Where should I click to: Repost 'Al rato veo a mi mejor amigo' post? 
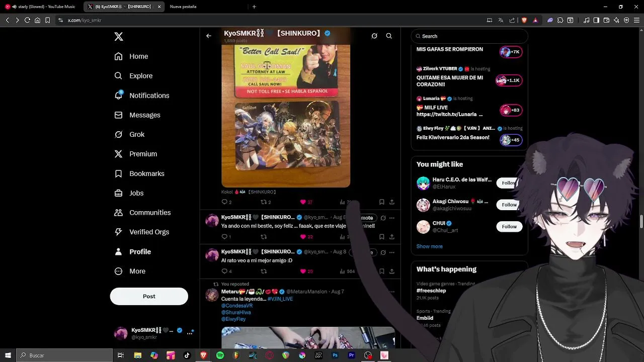(x=264, y=271)
